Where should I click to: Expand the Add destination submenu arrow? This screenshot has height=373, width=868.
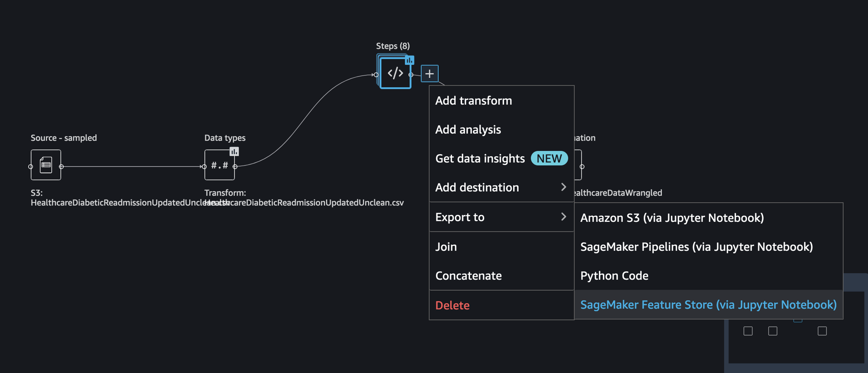[563, 187]
